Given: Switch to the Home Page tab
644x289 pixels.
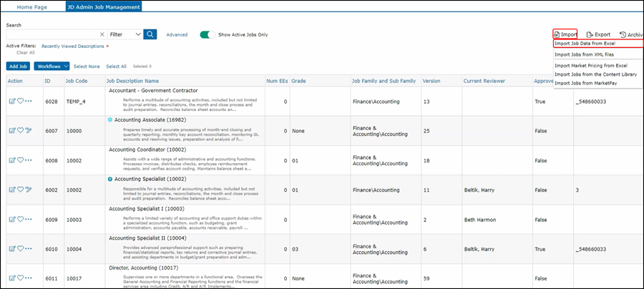Looking at the screenshot, I should click(x=32, y=6).
